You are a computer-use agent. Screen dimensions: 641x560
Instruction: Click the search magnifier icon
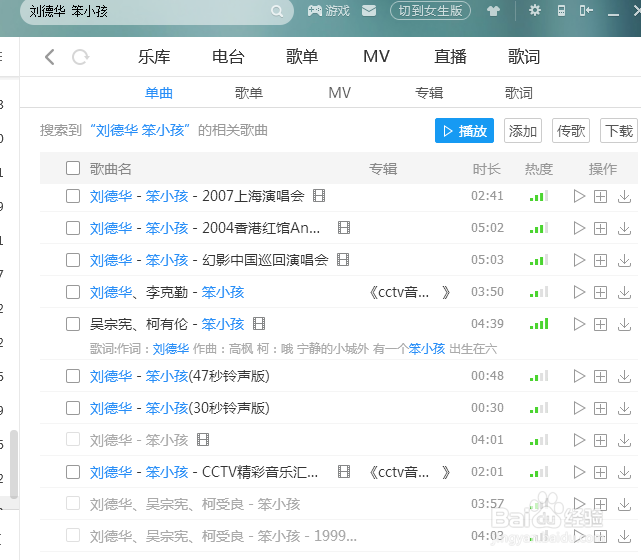tap(277, 11)
